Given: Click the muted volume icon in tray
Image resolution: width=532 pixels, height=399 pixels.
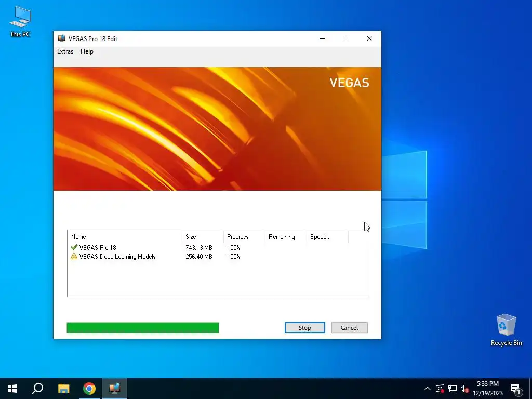Looking at the screenshot, I should (465, 389).
